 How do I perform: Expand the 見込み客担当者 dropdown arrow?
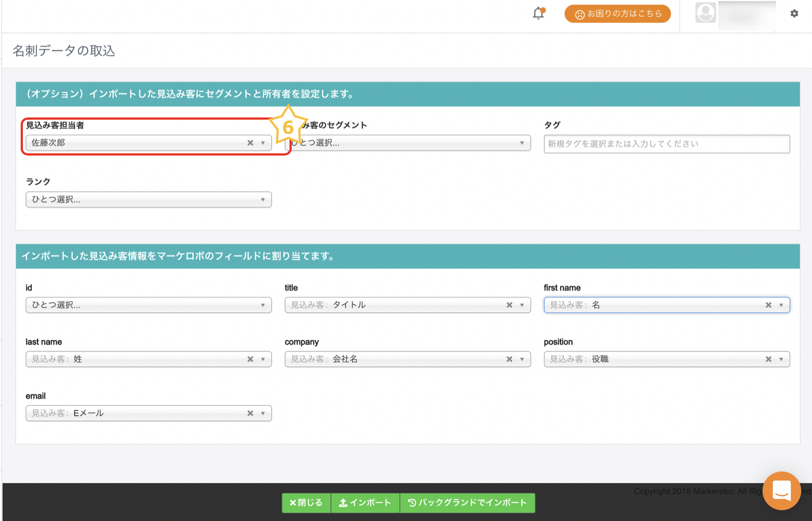[x=263, y=143]
